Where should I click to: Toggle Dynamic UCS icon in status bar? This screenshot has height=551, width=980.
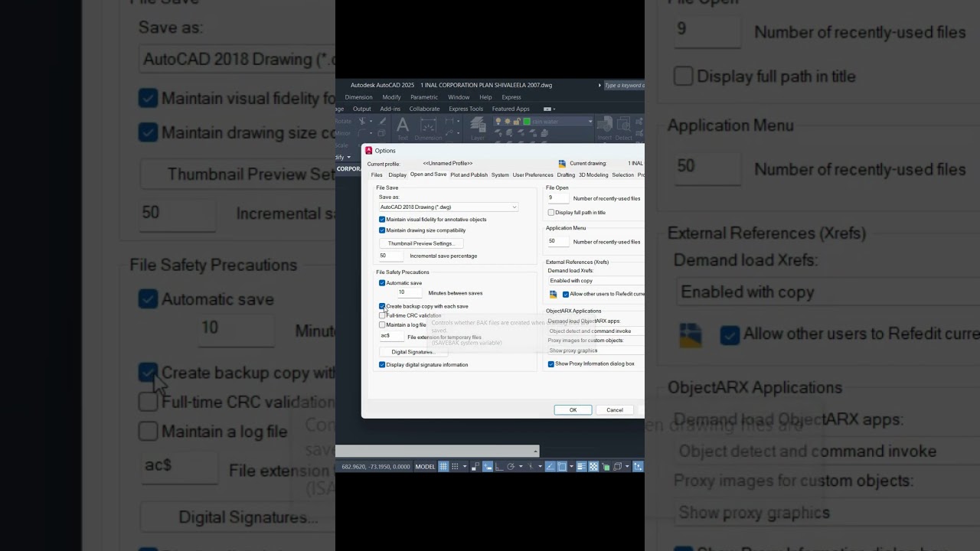click(x=638, y=466)
